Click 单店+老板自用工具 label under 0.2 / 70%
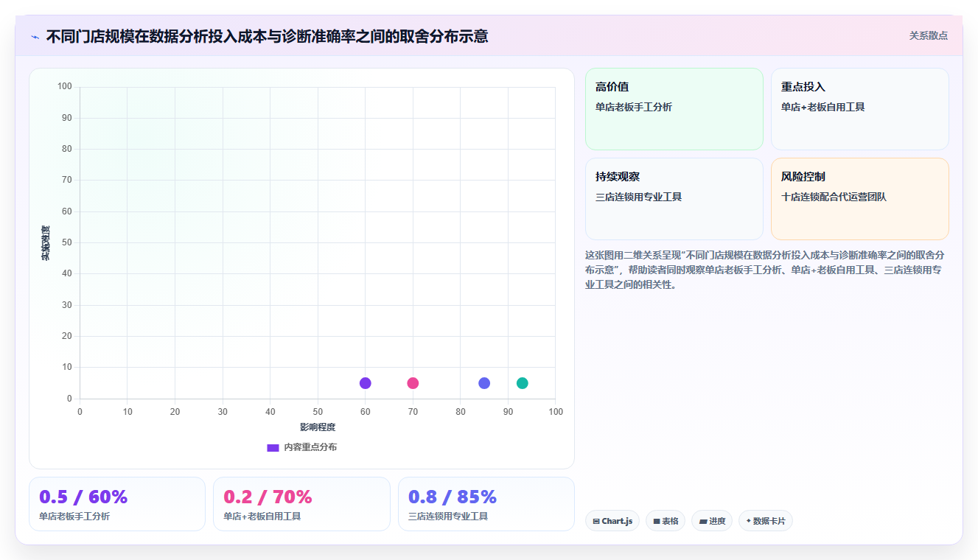 pyautogui.click(x=262, y=517)
